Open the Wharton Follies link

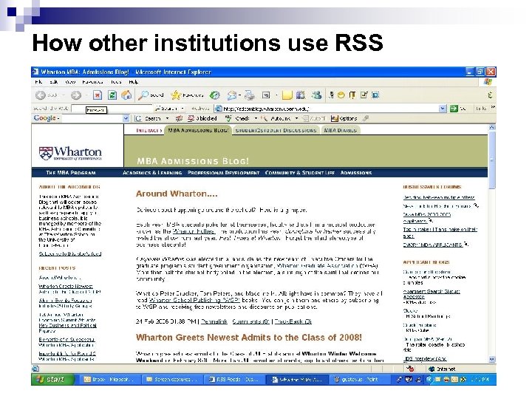pyautogui.click(x=194, y=231)
